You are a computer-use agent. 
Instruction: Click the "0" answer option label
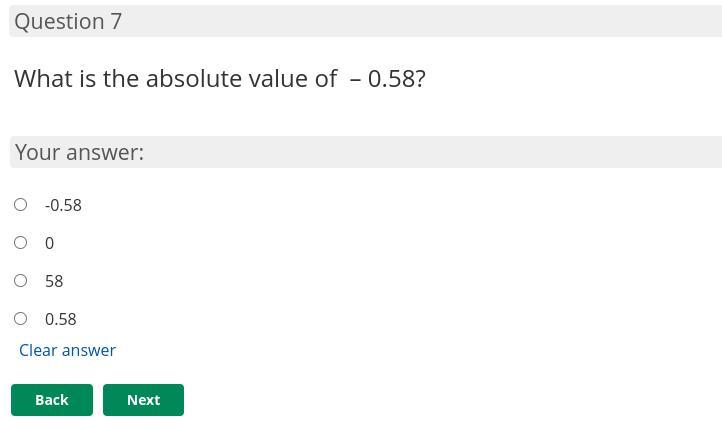[49, 243]
